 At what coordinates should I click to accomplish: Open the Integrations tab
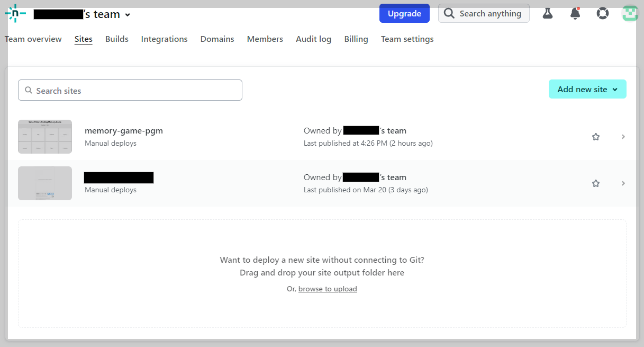[164, 39]
